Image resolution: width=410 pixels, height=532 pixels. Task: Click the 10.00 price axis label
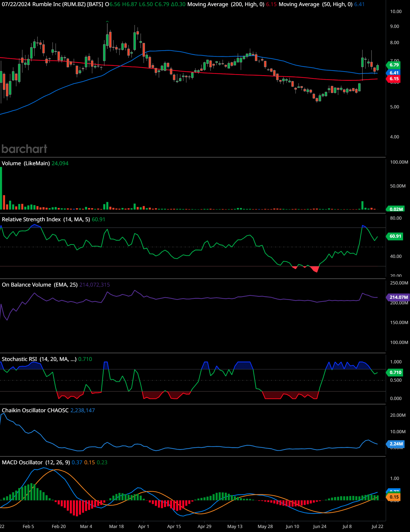(x=396, y=11)
